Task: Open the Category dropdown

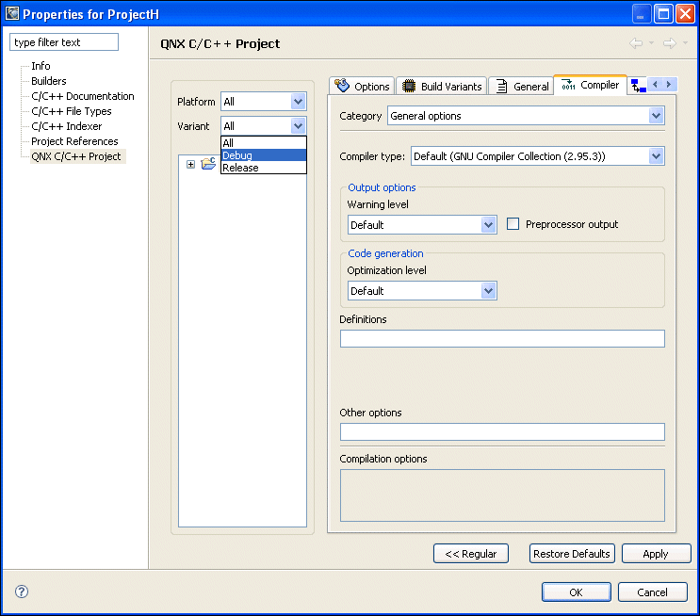Action: (656, 116)
